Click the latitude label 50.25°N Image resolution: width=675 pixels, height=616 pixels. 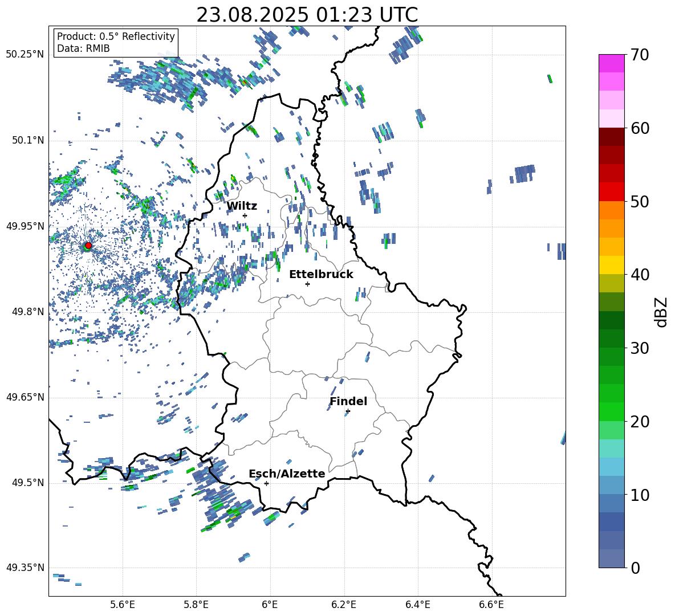[25, 55]
